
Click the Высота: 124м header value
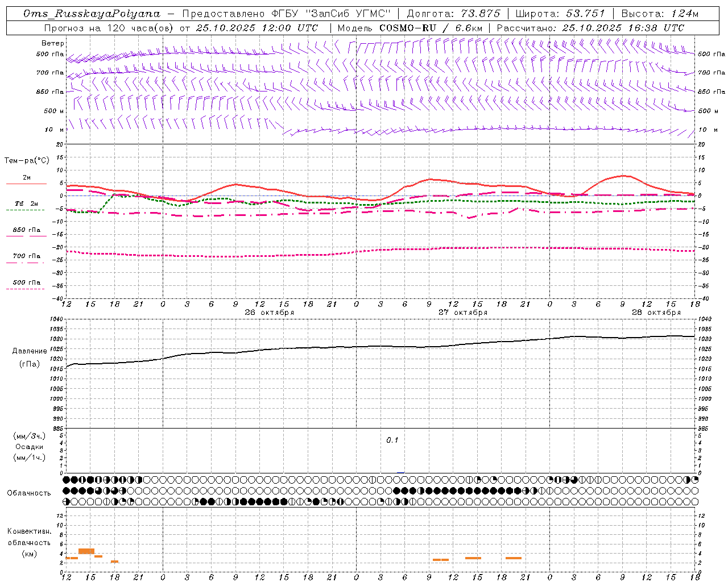660,14
